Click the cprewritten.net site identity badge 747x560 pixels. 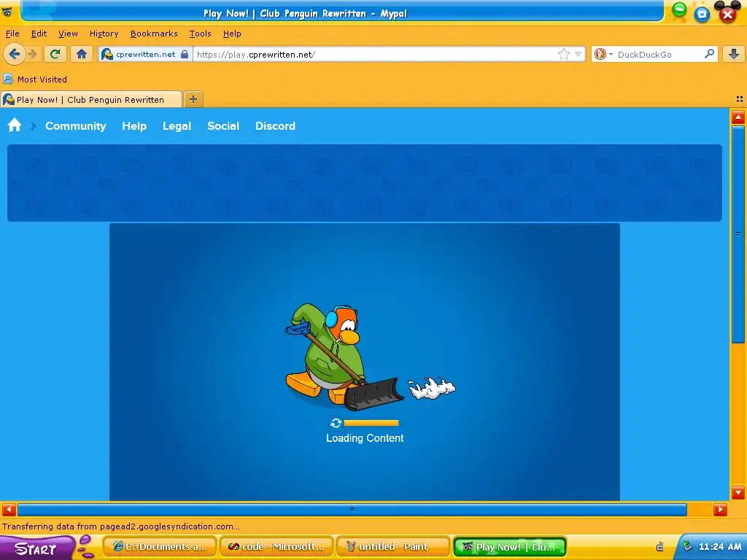tap(146, 54)
